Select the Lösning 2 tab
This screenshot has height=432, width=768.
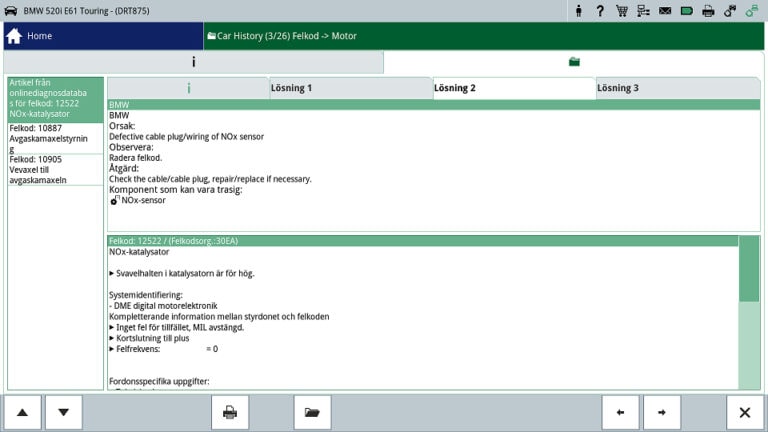(514, 88)
